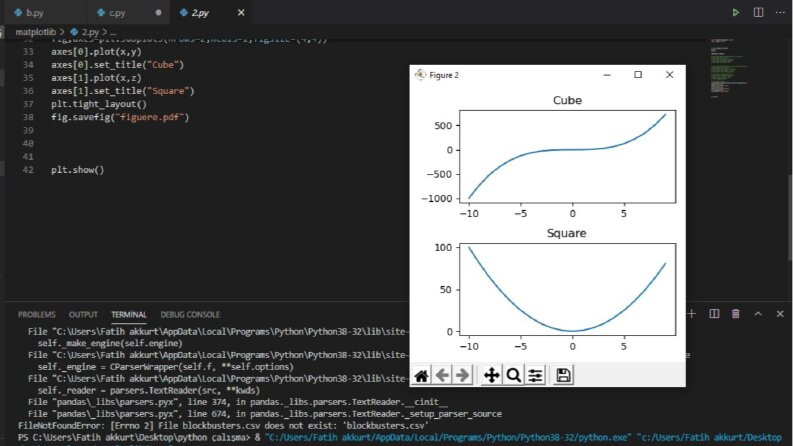Create new terminal with plus icon
This screenshot has height=446, width=793.
click(691, 314)
